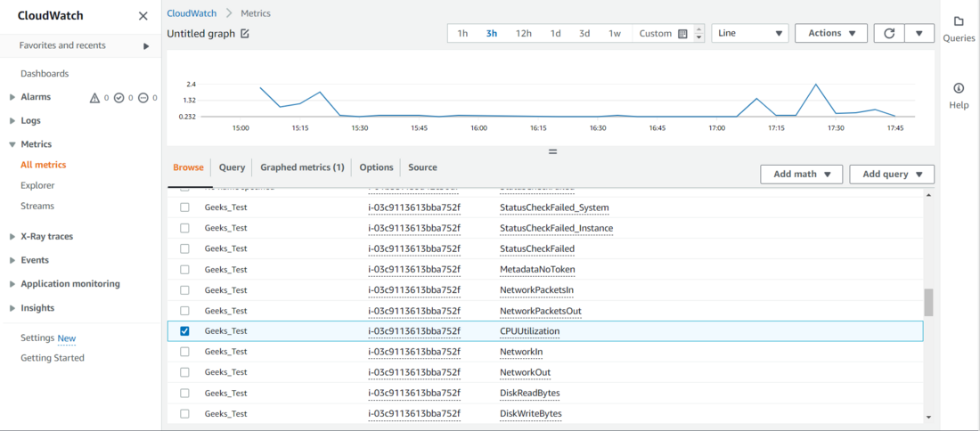Open the custom range calendar icon
980x431 pixels.
tap(682, 34)
